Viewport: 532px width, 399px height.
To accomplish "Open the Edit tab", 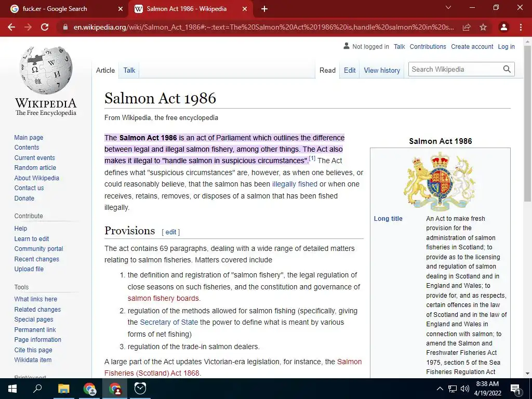I will [350, 70].
